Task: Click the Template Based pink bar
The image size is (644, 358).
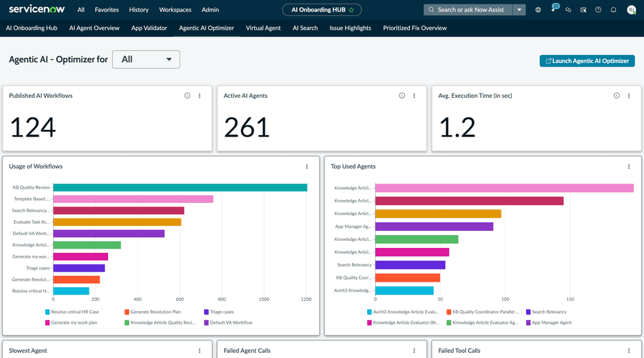Action: pyautogui.click(x=133, y=199)
